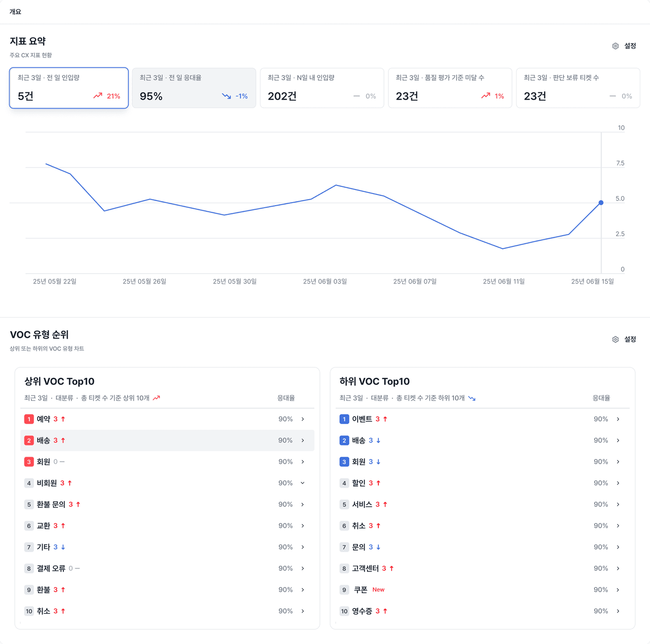Expand the 환불 문의 row chevron
The height and width of the screenshot is (644, 650).
pyautogui.click(x=303, y=504)
